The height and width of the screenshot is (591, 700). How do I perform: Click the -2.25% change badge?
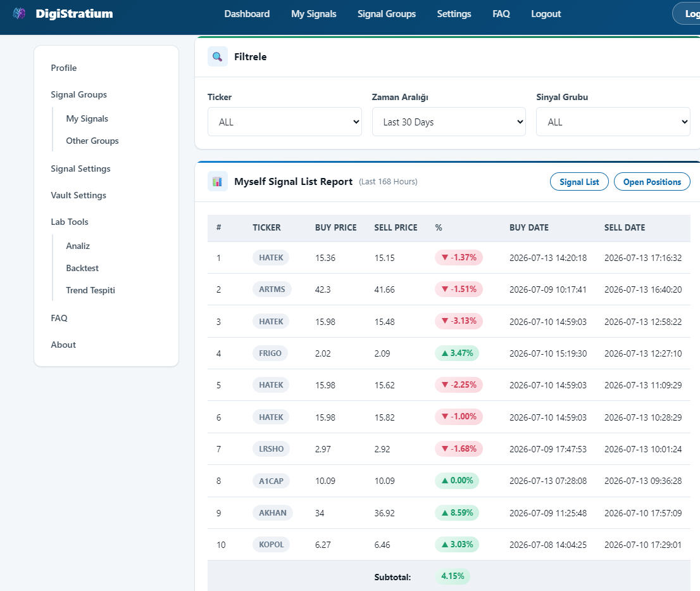[459, 384]
